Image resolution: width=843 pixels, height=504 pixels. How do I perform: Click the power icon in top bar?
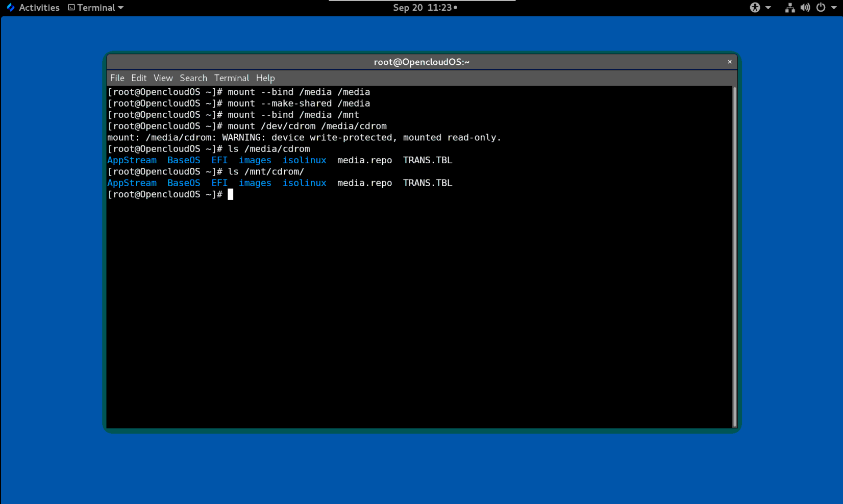point(821,8)
